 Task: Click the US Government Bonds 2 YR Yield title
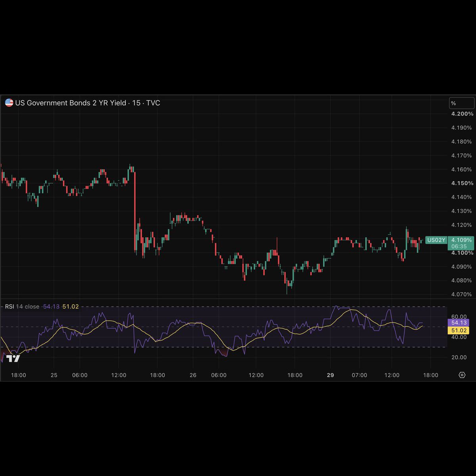click(x=71, y=103)
